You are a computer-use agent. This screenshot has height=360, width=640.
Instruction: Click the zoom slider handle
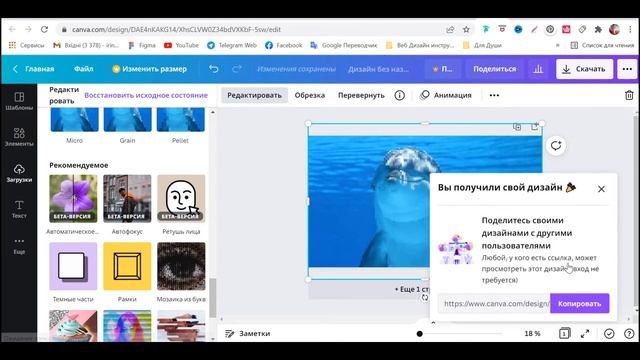click(x=419, y=334)
